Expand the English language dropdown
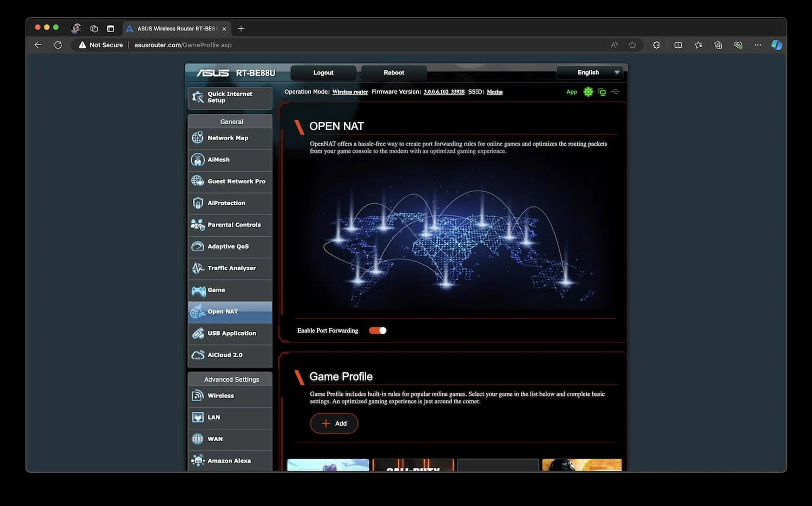The image size is (812, 506). (x=591, y=73)
